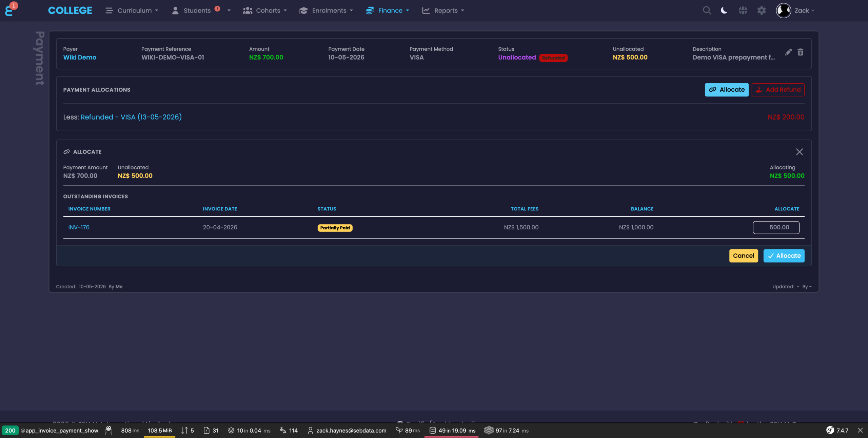
Task: Close the Allocate panel with X
Action: point(800,152)
